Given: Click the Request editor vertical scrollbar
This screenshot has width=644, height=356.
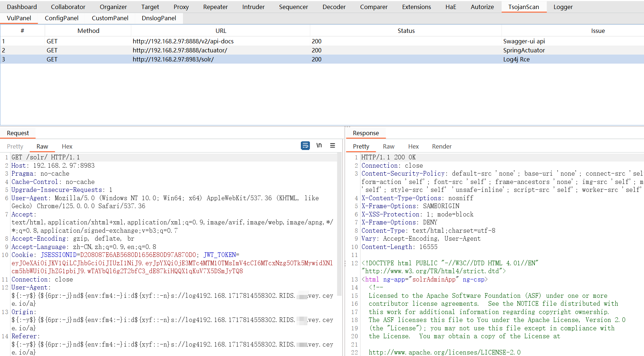Looking at the screenshot, I should [x=340, y=224].
